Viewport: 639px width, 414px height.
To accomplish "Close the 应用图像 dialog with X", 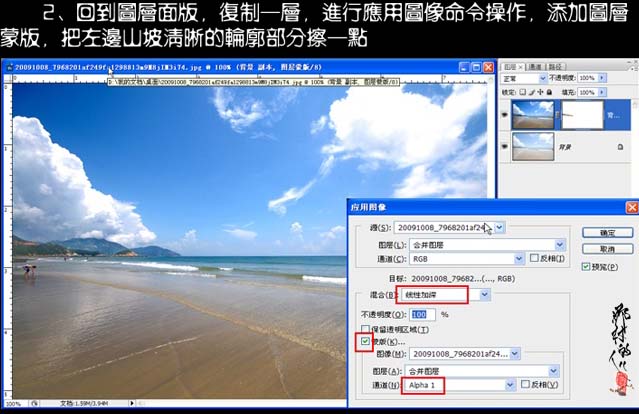I will click(631, 207).
